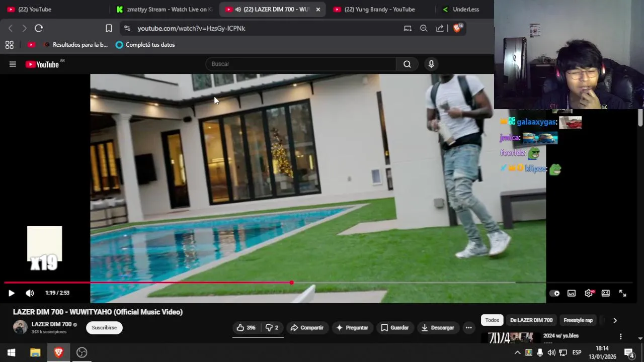
Task: Expand hidden system tray icons
Action: [517, 352]
